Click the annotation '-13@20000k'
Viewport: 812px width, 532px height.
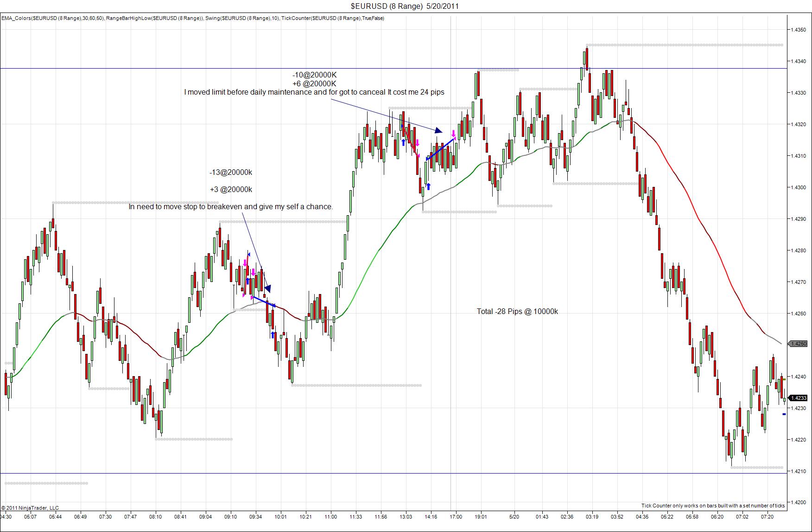click(x=231, y=173)
